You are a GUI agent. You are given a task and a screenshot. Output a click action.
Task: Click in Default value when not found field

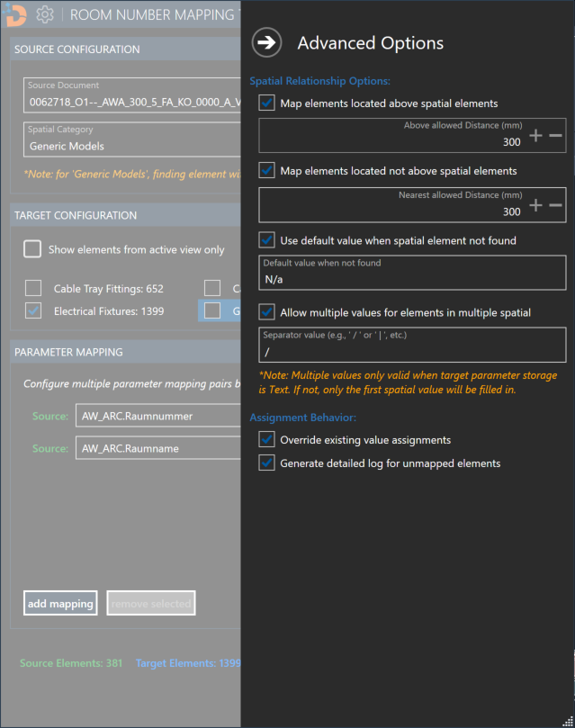coord(411,279)
